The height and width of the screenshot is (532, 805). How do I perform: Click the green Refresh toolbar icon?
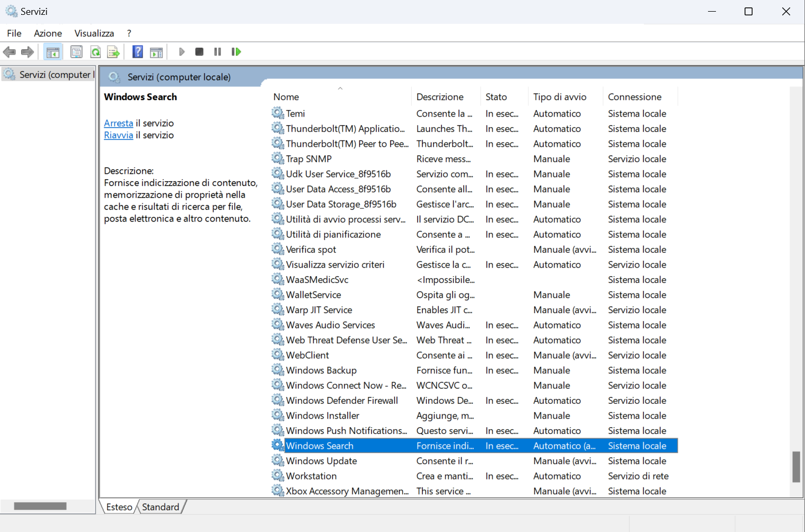coord(95,52)
